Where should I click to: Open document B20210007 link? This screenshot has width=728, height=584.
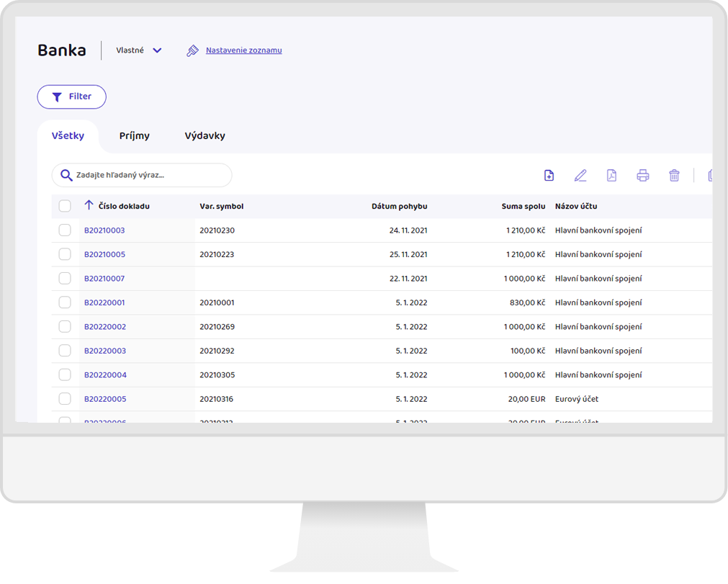104,279
